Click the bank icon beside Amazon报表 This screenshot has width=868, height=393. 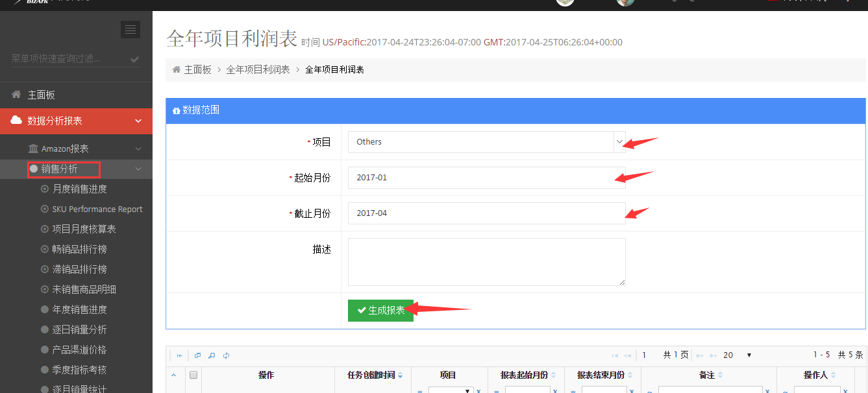(33, 149)
